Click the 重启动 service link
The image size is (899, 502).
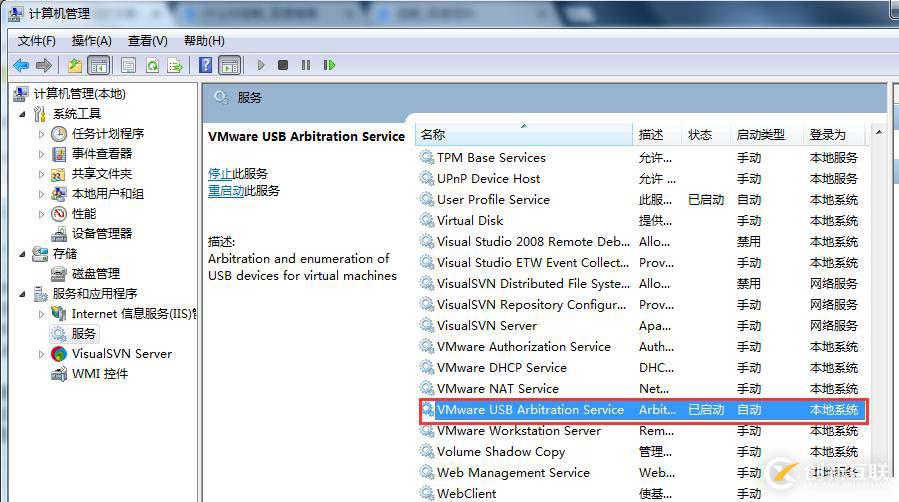[x=226, y=191]
